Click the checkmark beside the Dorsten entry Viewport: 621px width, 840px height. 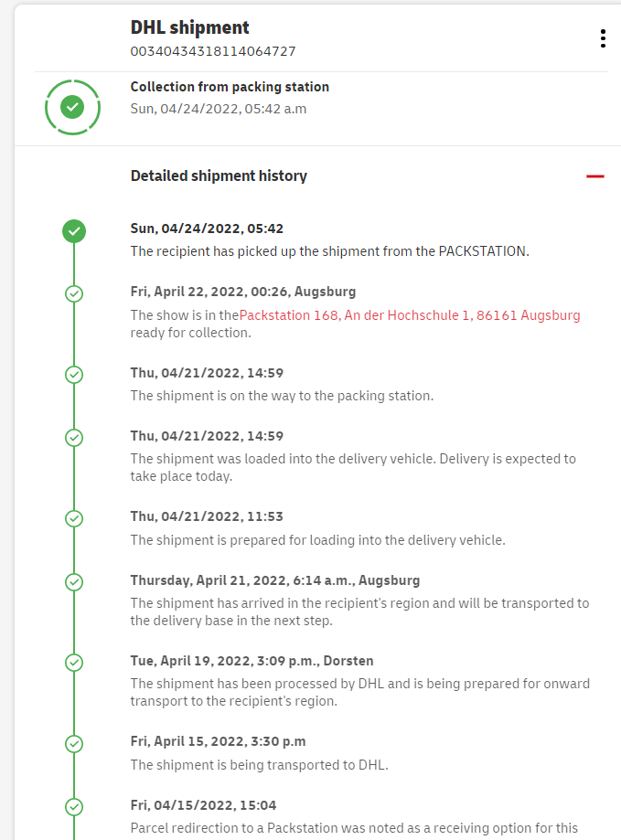click(x=75, y=662)
